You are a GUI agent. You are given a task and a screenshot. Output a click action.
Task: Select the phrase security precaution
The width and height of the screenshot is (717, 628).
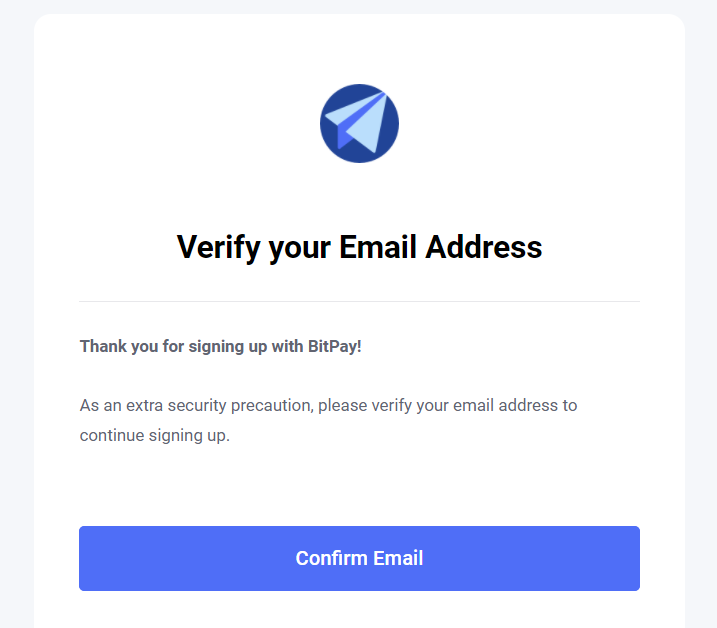[241, 406]
